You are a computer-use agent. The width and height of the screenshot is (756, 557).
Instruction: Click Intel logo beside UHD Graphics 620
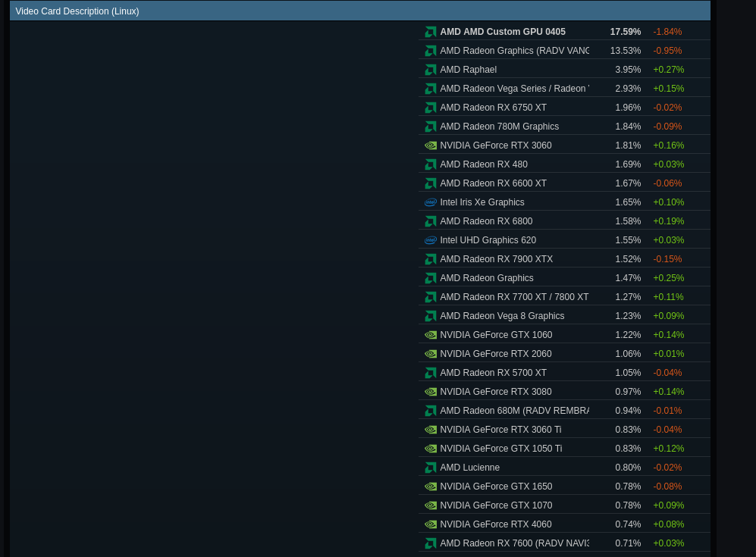431,240
